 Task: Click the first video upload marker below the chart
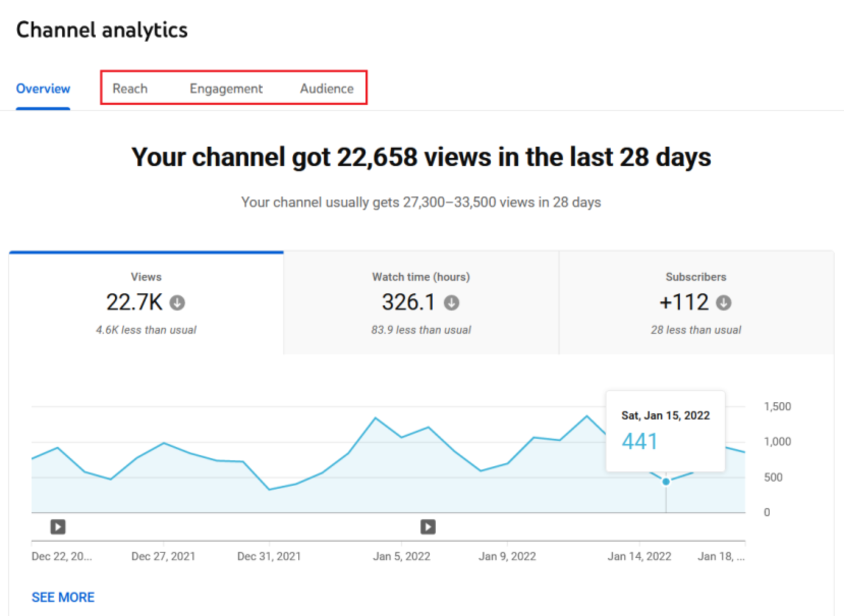(57, 527)
